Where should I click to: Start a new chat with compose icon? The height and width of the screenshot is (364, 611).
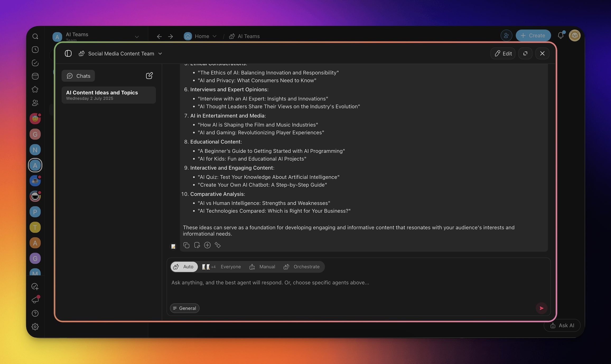(x=149, y=76)
